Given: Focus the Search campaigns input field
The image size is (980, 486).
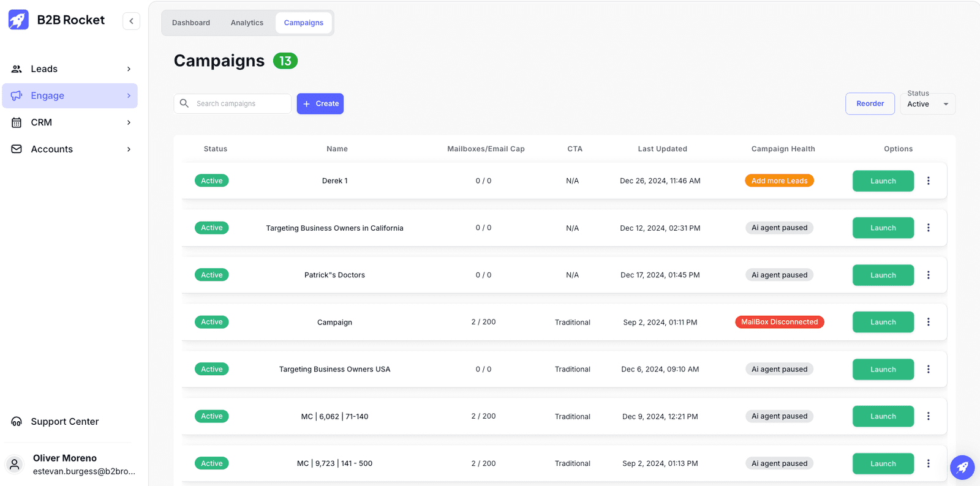Looking at the screenshot, I should [240, 103].
